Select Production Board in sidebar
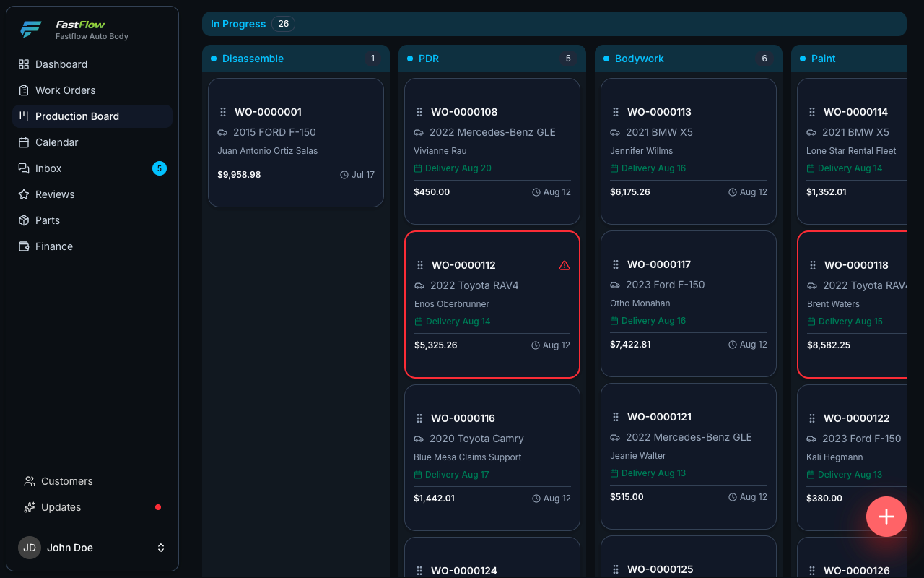 [x=92, y=116]
